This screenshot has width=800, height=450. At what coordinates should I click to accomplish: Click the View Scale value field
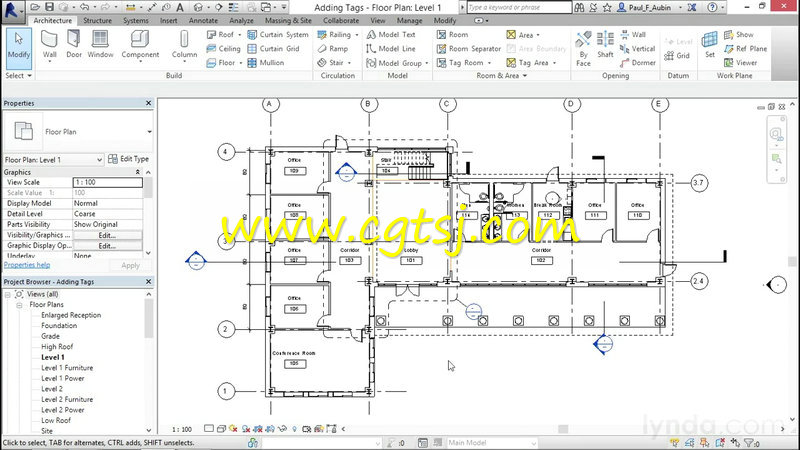tap(108, 182)
